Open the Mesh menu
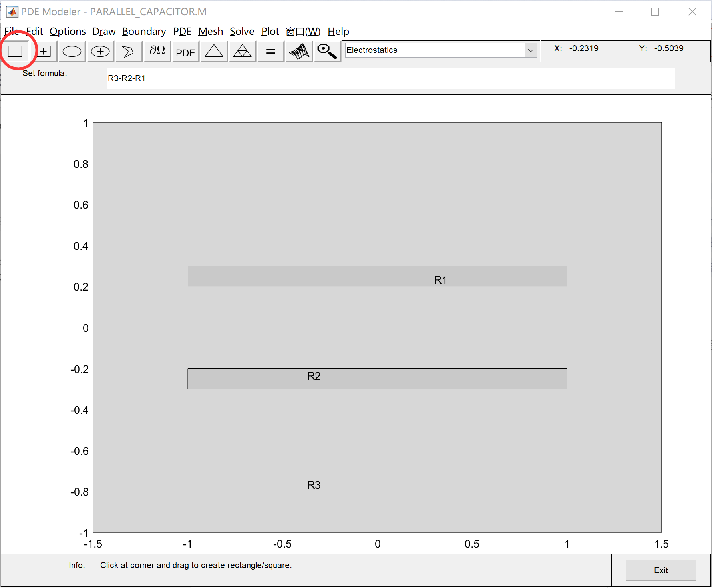The width and height of the screenshot is (712, 588). point(211,31)
